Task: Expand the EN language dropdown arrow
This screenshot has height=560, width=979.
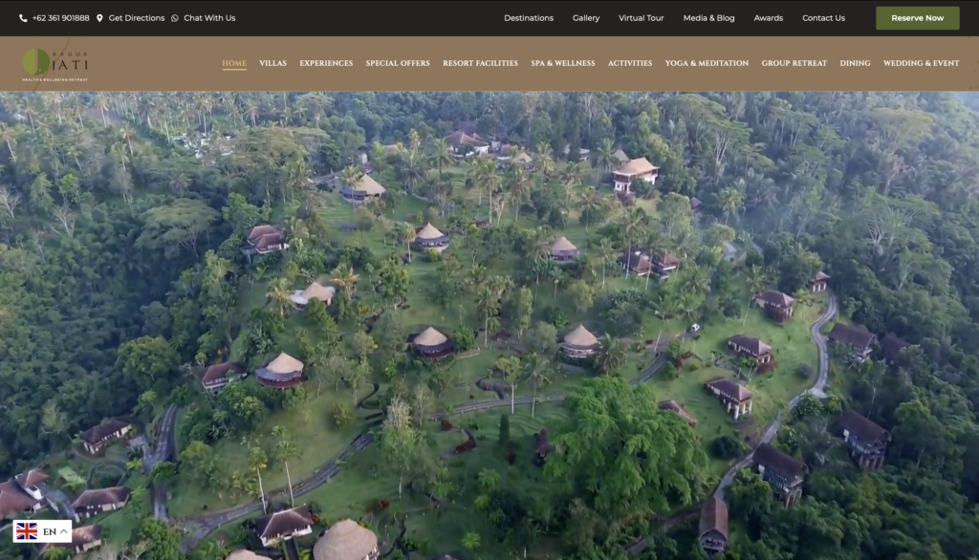Action: pyautogui.click(x=64, y=531)
